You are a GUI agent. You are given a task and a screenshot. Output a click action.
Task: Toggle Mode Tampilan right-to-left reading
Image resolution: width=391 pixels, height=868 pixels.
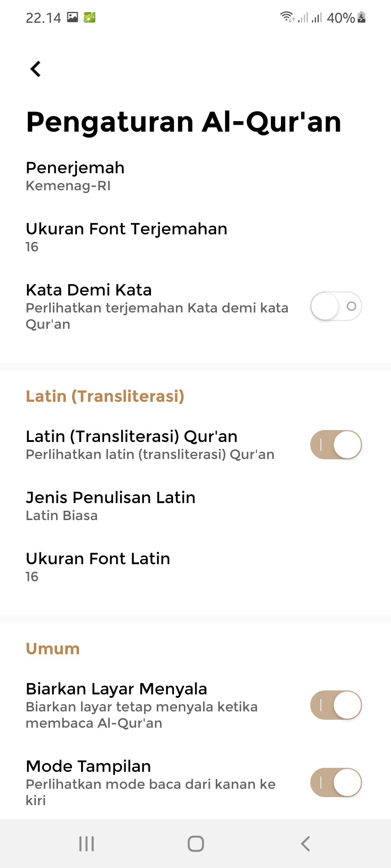(336, 783)
